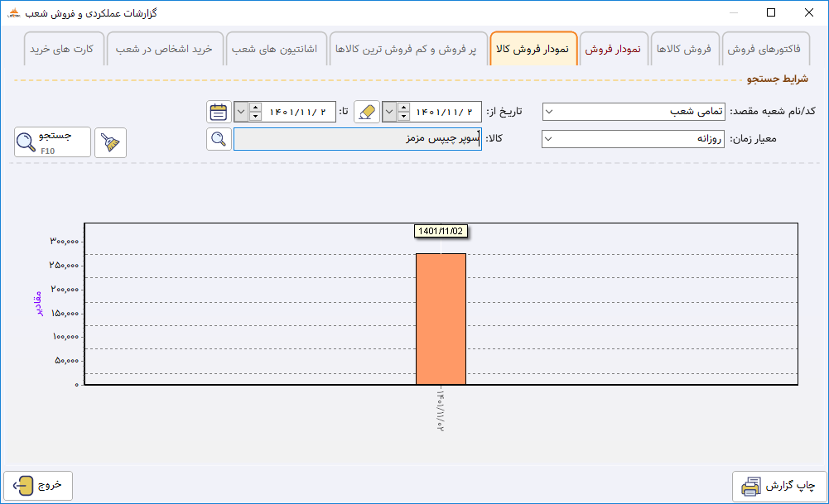
Task: Switch to the اشانتیون های شعب tab
Action: (x=275, y=49)
